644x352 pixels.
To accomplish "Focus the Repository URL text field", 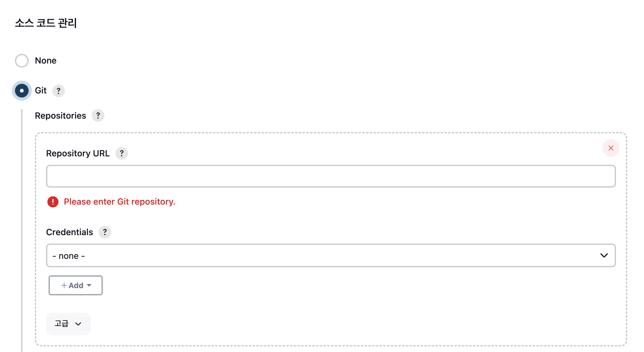I will [x=330, y=176].
